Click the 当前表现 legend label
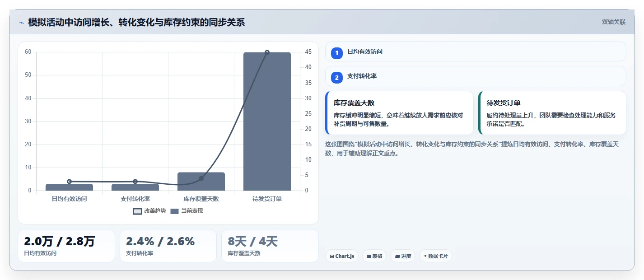 pos(192,211)
